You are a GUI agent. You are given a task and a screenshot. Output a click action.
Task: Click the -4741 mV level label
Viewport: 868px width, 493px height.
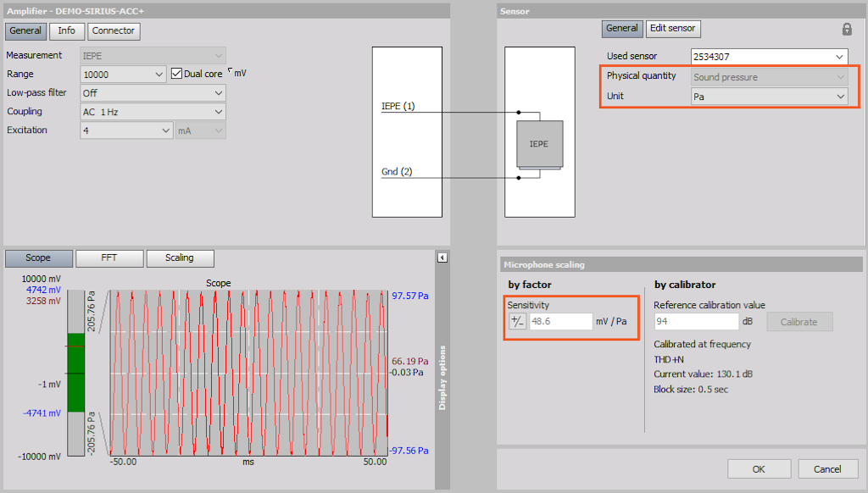(x=42, y=413)
